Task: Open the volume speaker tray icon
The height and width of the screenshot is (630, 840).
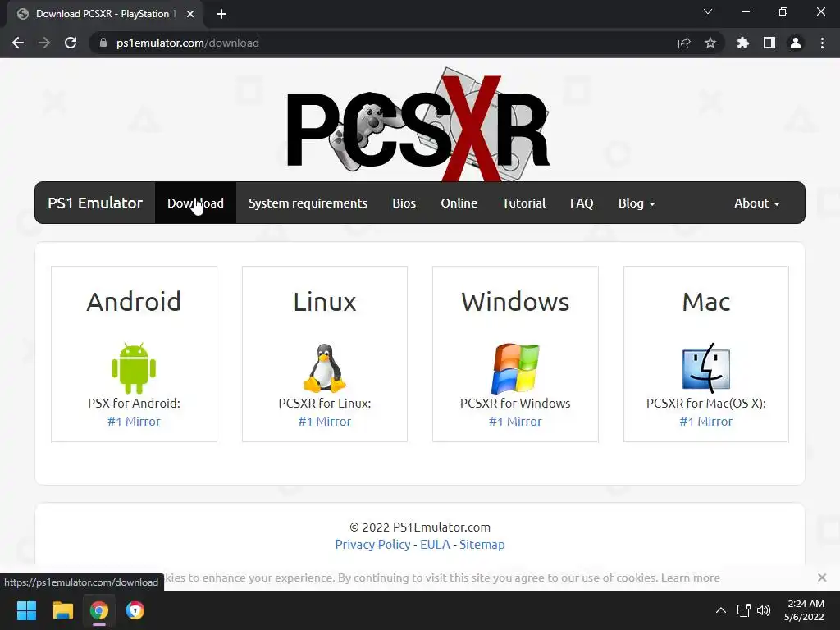Action: point(764,610)
